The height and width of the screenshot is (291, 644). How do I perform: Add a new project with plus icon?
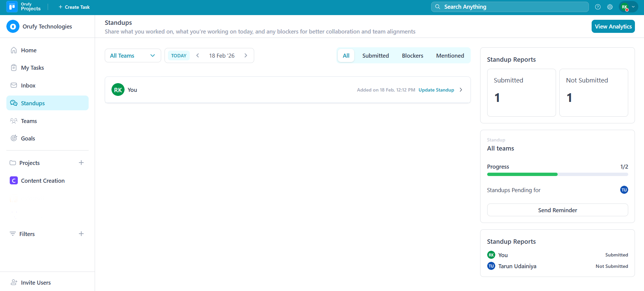pyautogui.click(x=81, y=163)
